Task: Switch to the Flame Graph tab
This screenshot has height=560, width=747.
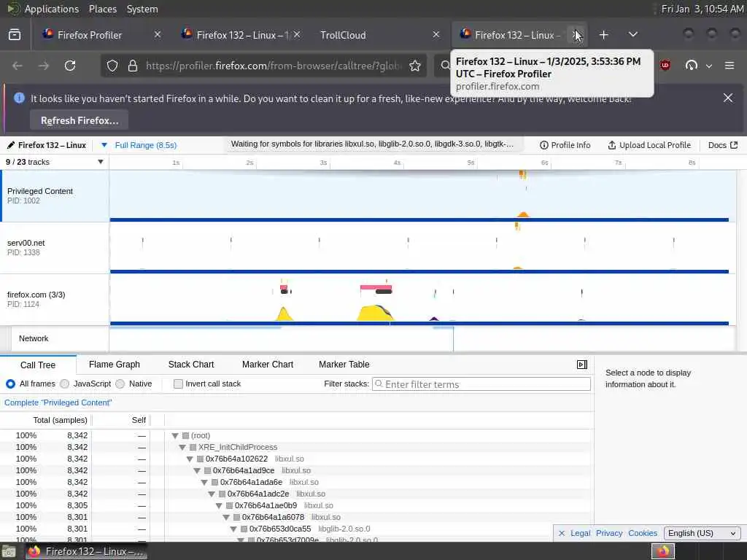Action: (115, 365)
